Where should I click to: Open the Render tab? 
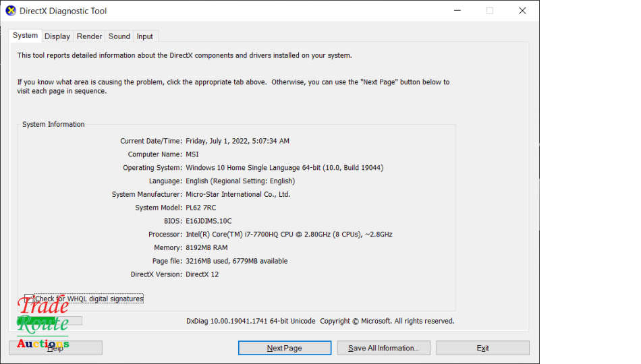pos(89,36)
